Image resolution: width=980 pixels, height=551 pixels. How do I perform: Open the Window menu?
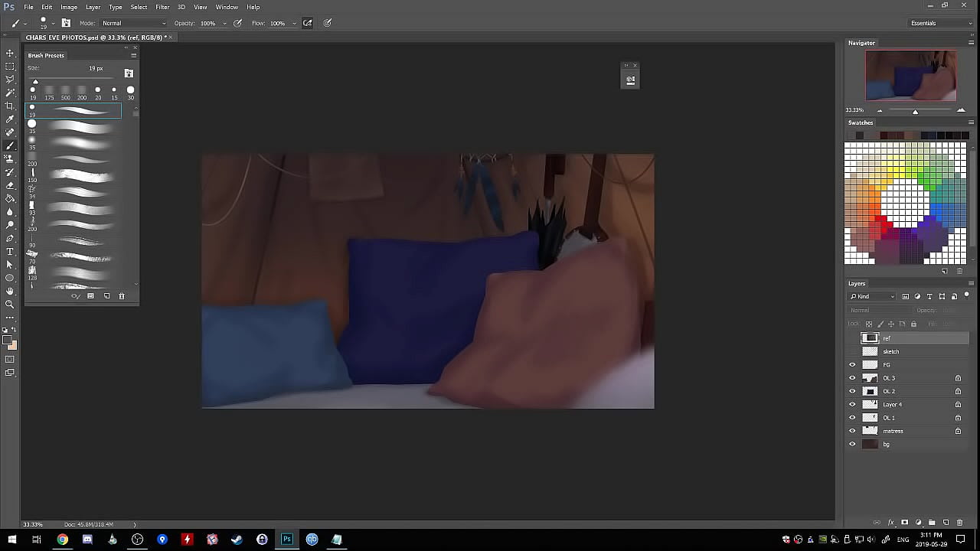coord(227,7)
